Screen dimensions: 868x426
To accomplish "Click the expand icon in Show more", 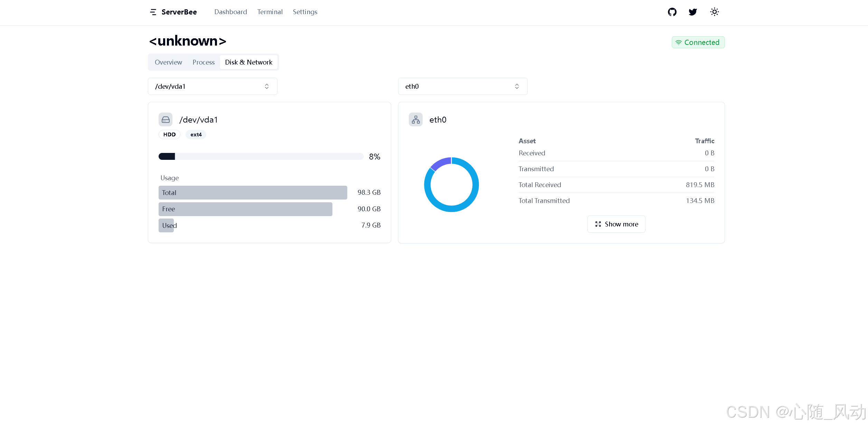I will click(x=598, y=224).
